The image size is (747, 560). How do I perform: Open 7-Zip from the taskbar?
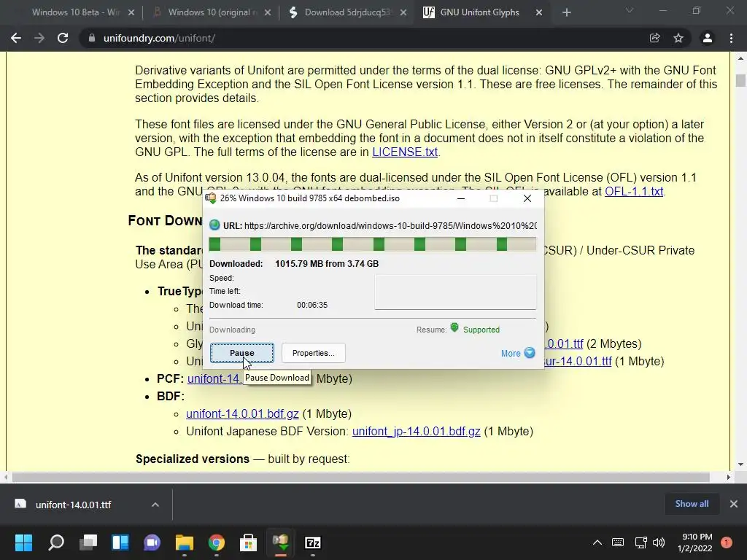(312, 542)
